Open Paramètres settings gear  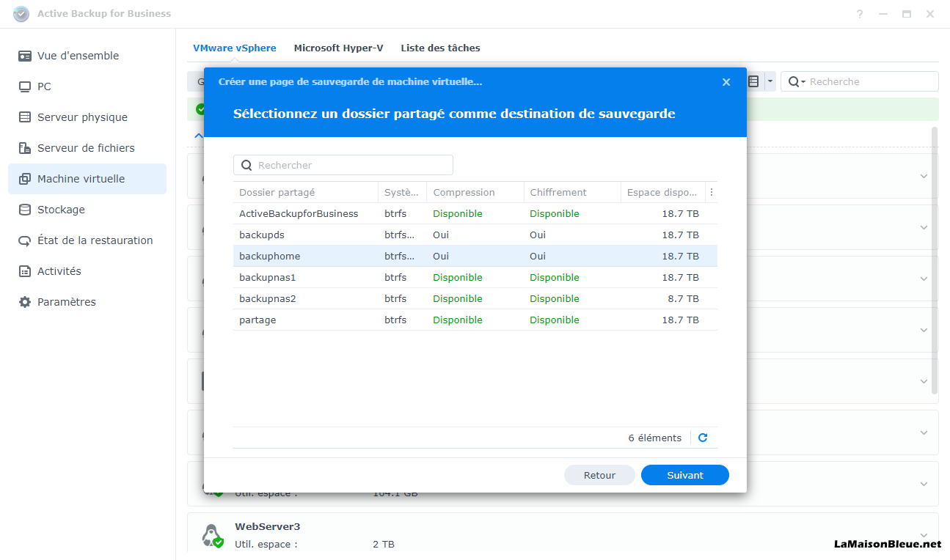[87, 302]
